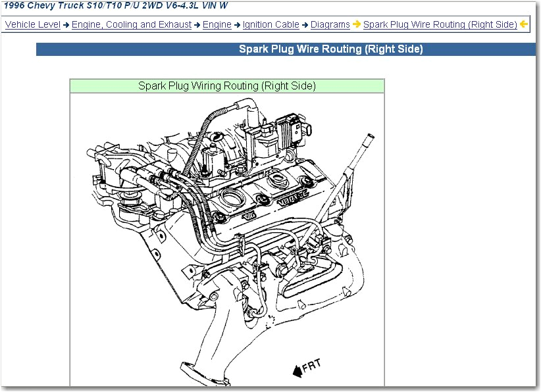Navigate to the Engine breadcrumb link
This screenshot has height=392, width=541.
217,24
